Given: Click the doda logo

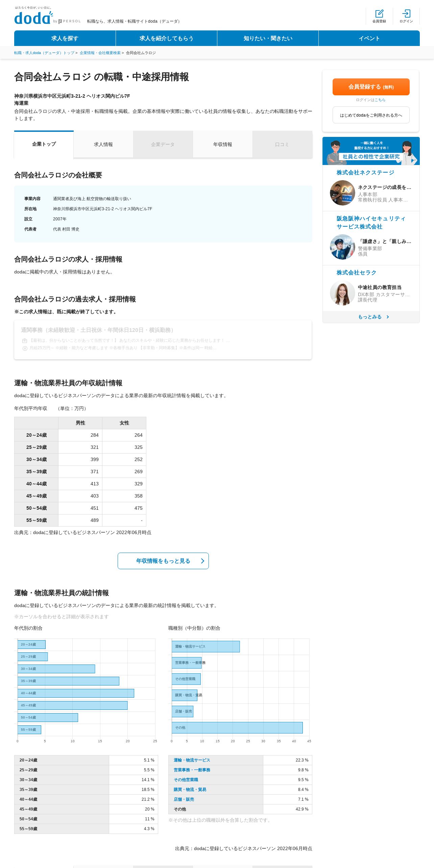Looking at the screenshot, I should click(x=33, y=18).
